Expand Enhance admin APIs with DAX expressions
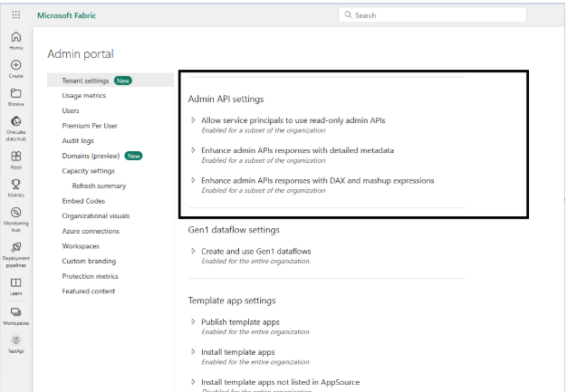This screenshot has width=567, height=392. coord(193,180)
